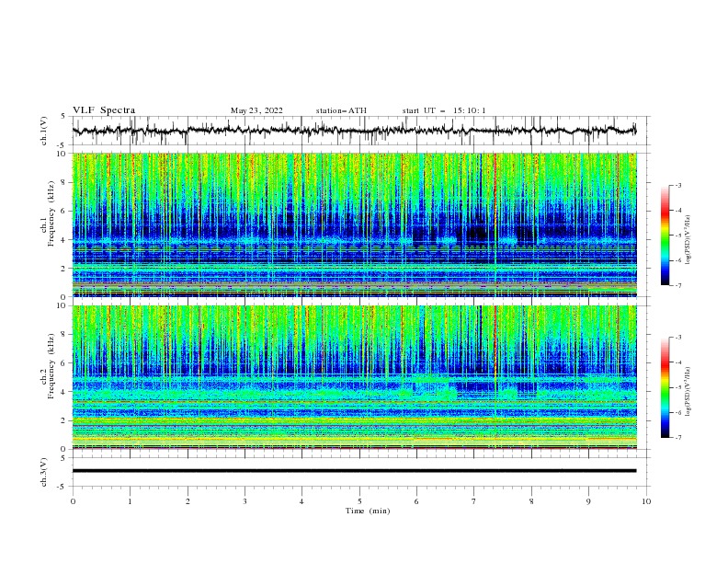Click the '-7' label on ch.2 color bar
728x563 pixels.
tap(677, 438)
